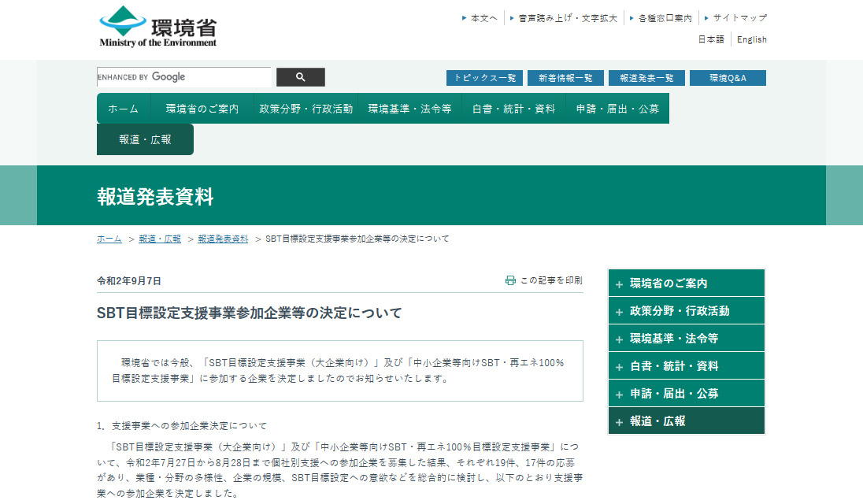Click 音声読み上げ・文字拡大 link
The width and height of the screenshot is (863, 504).
pyautogui.click(x=567, y=17)
